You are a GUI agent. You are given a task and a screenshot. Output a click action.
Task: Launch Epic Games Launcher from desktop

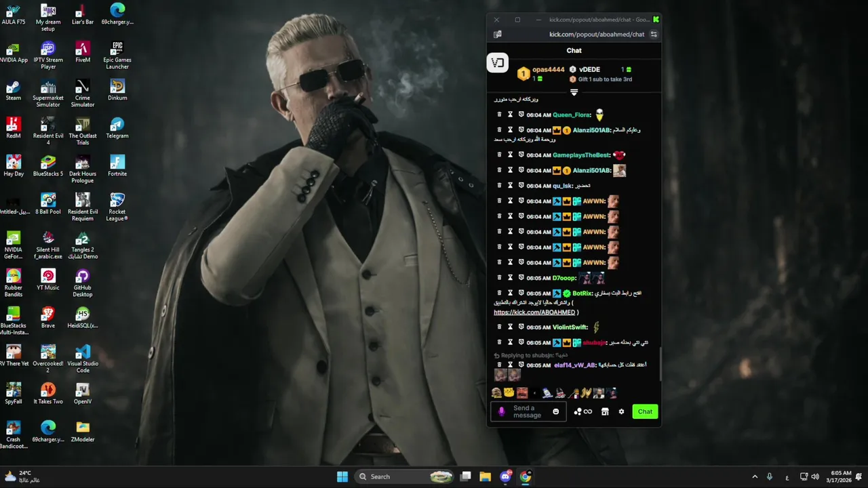pos(117,56)
